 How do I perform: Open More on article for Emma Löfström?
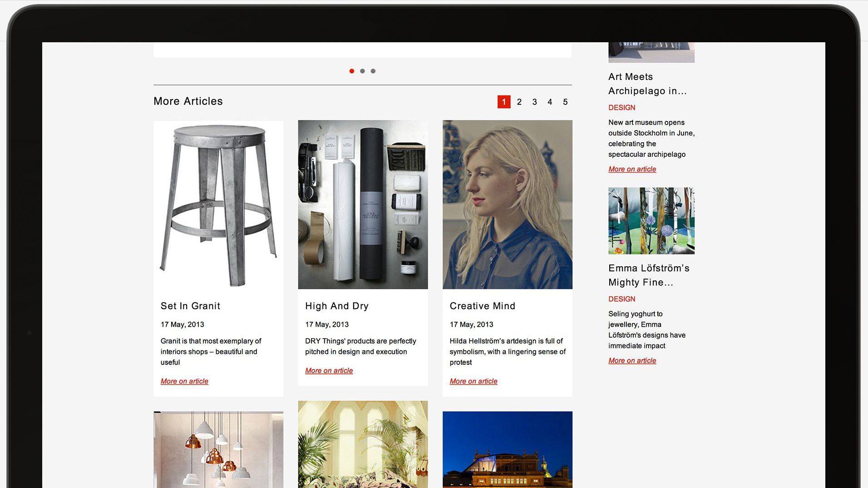tap(632, 361)
